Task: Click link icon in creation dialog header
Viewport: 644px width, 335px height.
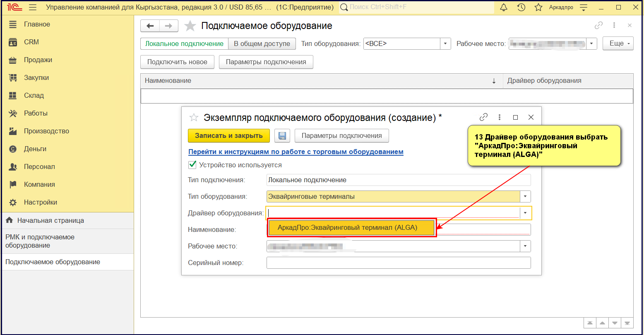Action: click(483, 117)
